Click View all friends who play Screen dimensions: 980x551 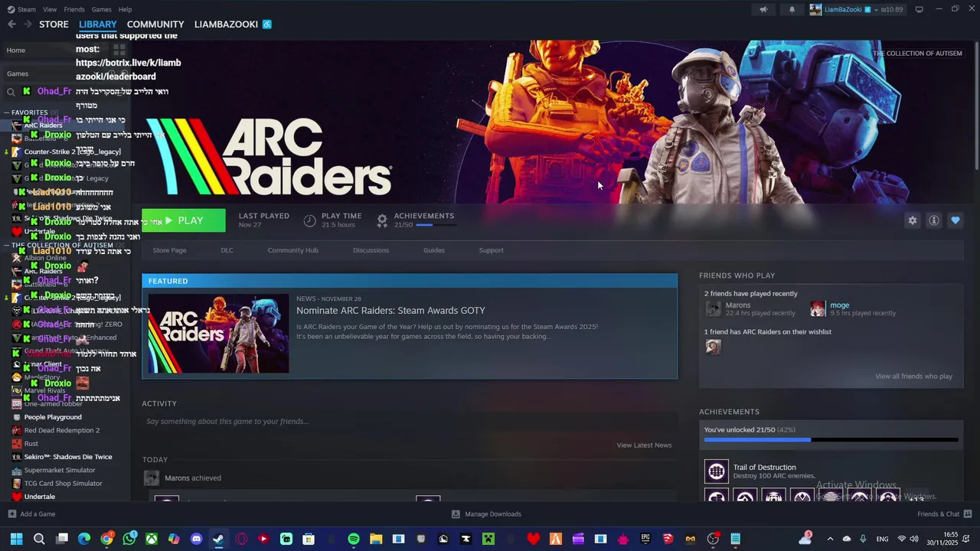[913, 377]
